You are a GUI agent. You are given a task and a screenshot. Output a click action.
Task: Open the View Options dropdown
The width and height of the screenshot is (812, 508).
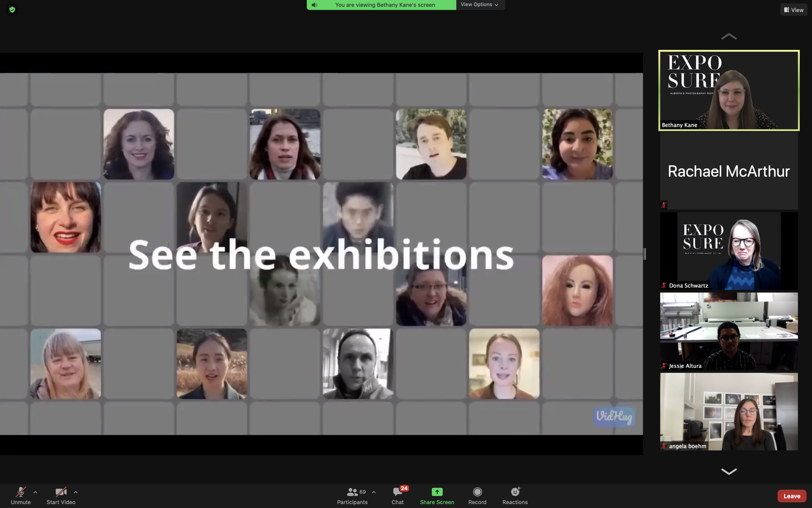[x=480, y=4]
